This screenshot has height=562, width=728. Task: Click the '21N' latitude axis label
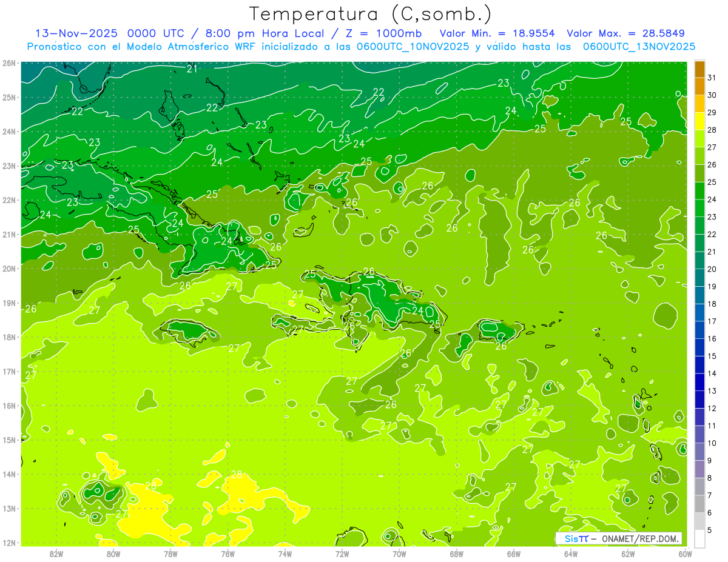9,234
